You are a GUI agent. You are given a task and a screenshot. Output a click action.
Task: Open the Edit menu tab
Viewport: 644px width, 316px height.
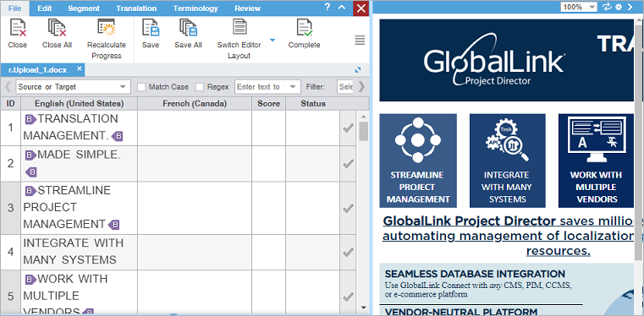tap(44, 8)
